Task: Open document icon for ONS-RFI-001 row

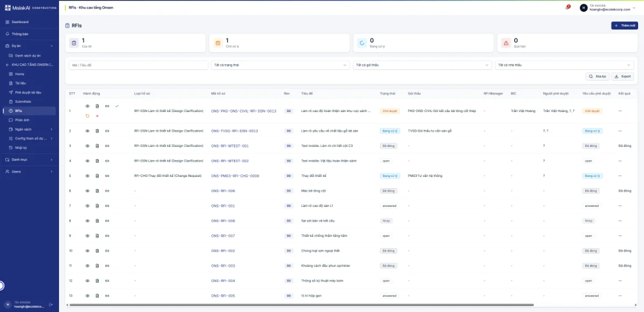Action: 97,206
